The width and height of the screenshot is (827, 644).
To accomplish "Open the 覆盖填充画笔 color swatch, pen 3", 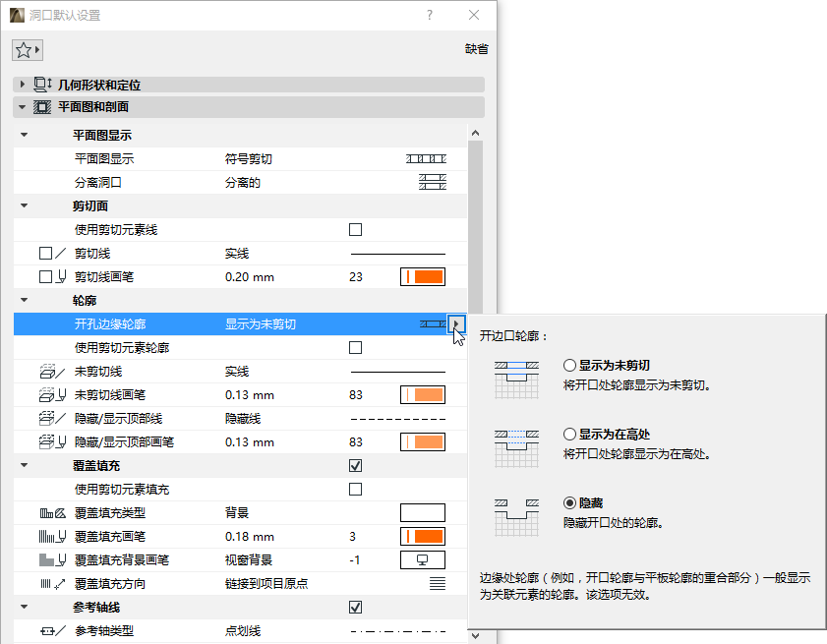I will tap(423, 537).
